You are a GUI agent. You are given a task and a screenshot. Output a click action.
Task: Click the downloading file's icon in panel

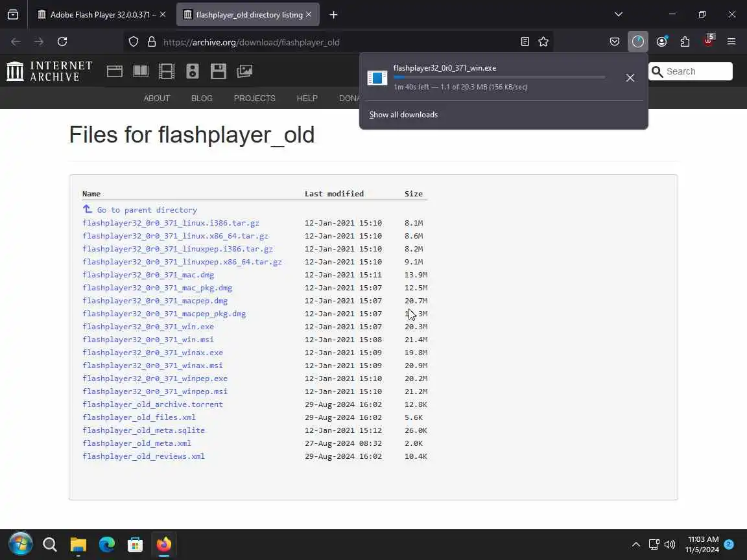(377, 78)
